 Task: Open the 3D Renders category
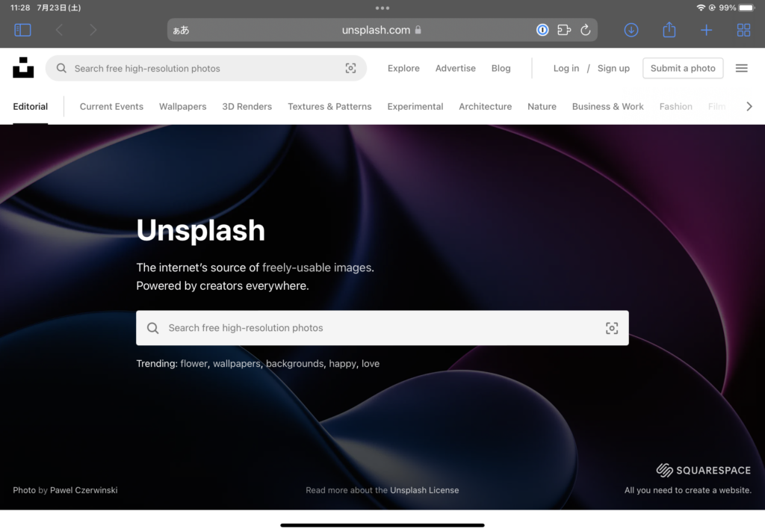tap(247, 106)
